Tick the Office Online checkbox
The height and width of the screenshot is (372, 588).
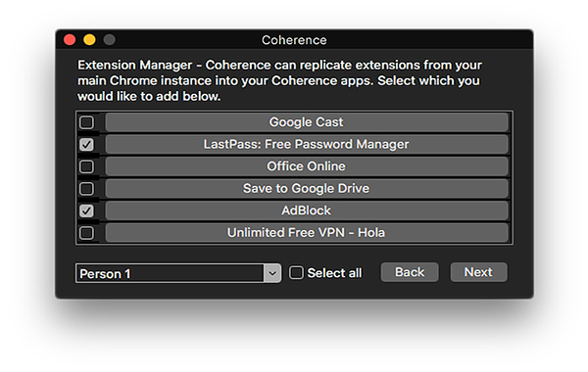coord(86,166)
